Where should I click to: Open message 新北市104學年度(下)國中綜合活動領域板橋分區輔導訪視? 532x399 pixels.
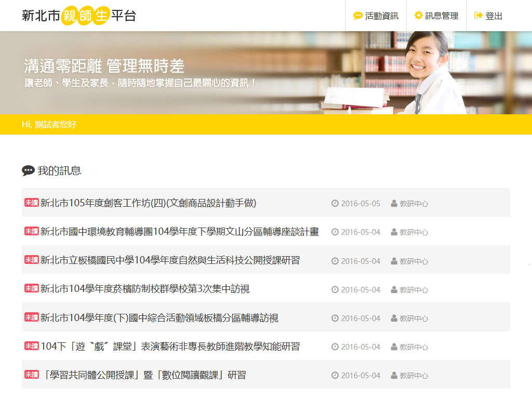159,318
